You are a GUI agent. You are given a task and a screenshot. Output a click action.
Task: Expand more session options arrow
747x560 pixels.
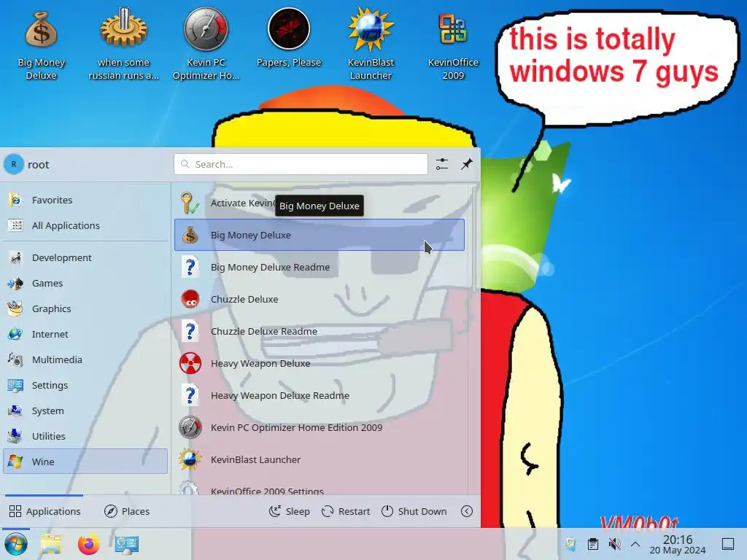(467, 511)
